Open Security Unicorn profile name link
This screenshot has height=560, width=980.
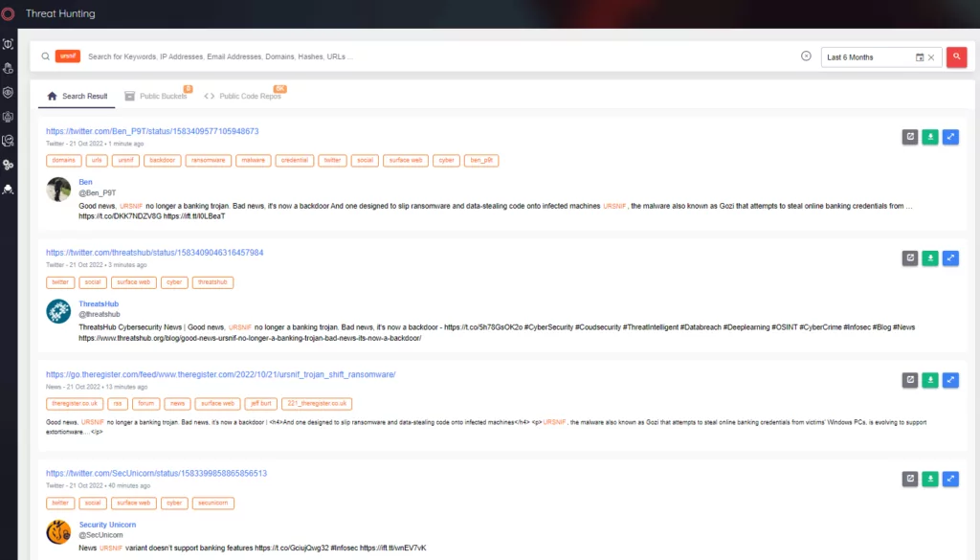coord(107,525)
